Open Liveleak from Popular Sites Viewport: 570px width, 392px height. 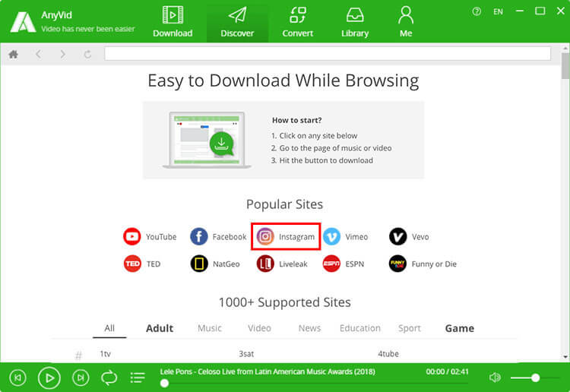[x=282, y=264]
